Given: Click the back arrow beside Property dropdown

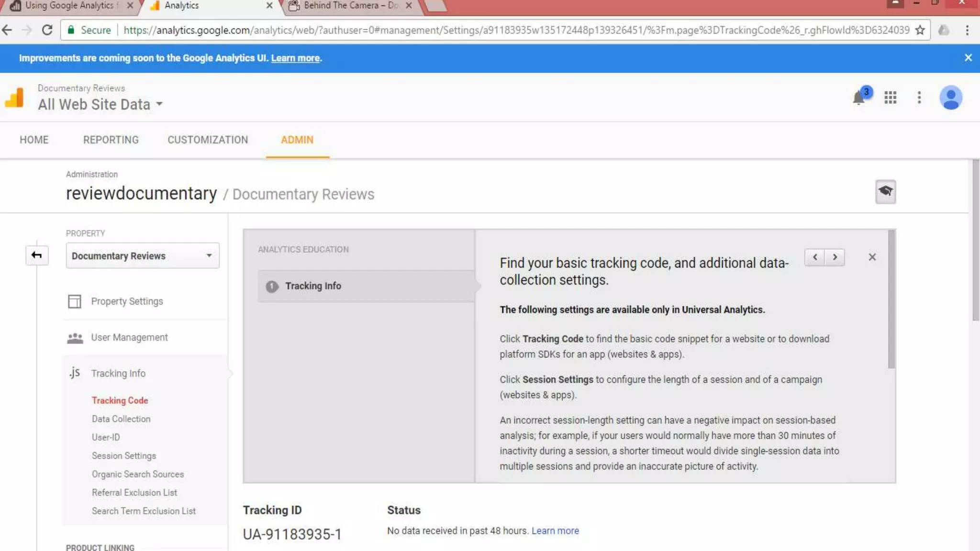Looking at the screenshot, I should click(37, 255).
